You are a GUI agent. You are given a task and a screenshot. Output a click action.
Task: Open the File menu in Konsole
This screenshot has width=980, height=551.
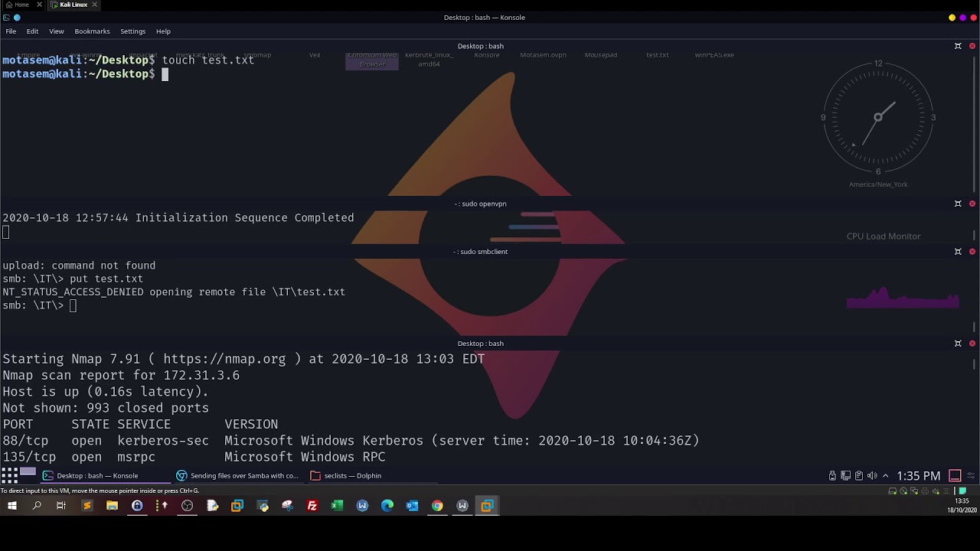point(11,31)
